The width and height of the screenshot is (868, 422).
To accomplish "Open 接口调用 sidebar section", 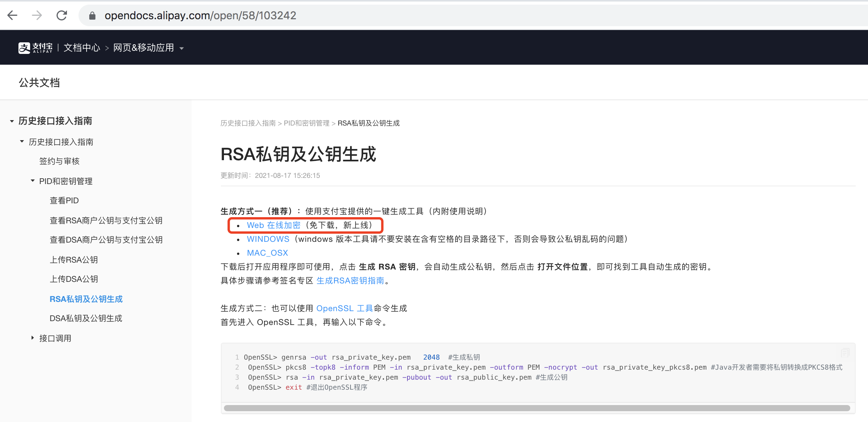I will tap(55, 338).
